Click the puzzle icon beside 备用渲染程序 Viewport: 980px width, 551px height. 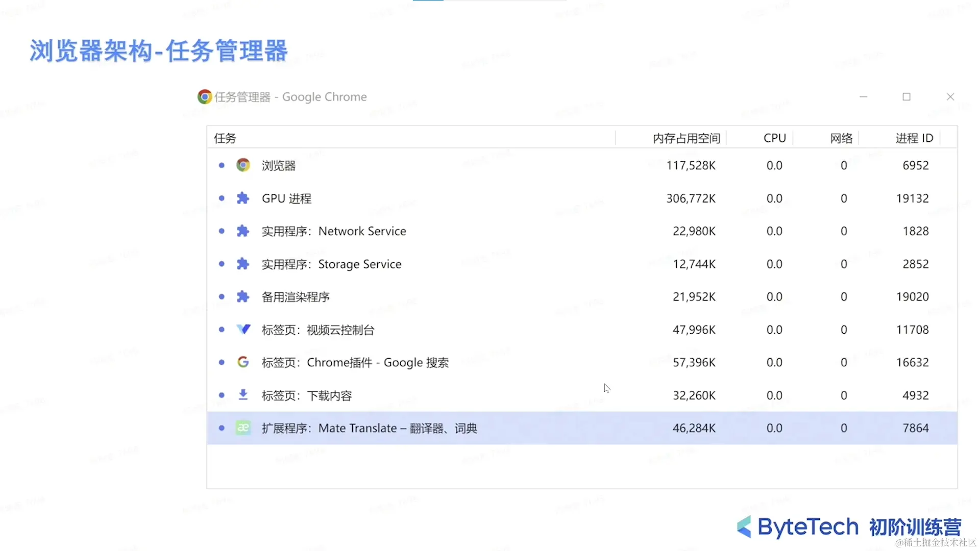click(x=243, y=297)
